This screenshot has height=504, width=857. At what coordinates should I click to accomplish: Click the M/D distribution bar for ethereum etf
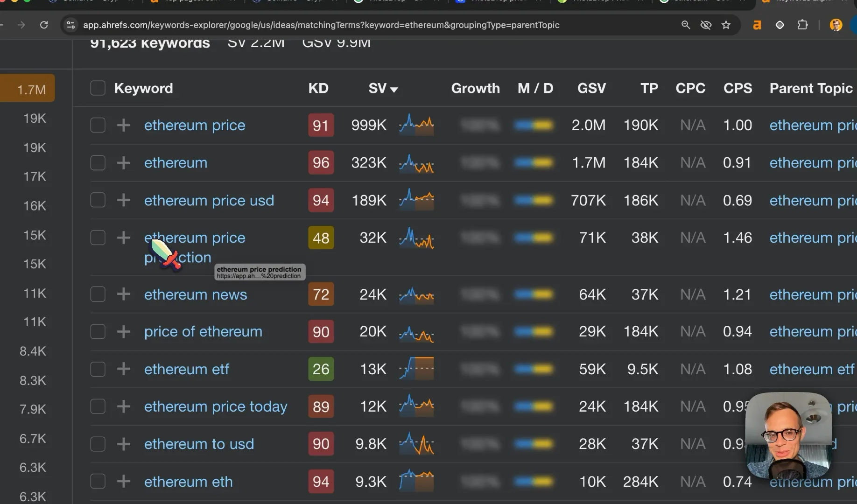(534, 369)
